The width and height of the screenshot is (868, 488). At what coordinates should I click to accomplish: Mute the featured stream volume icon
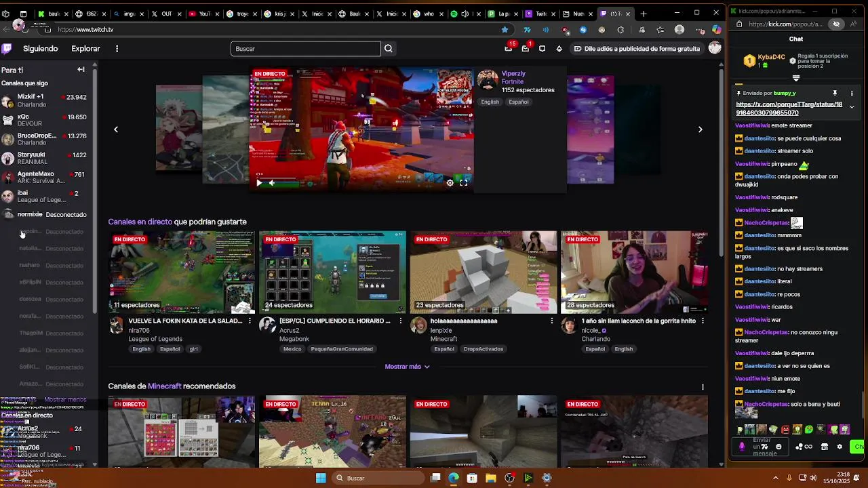click(x=272, y=183)
